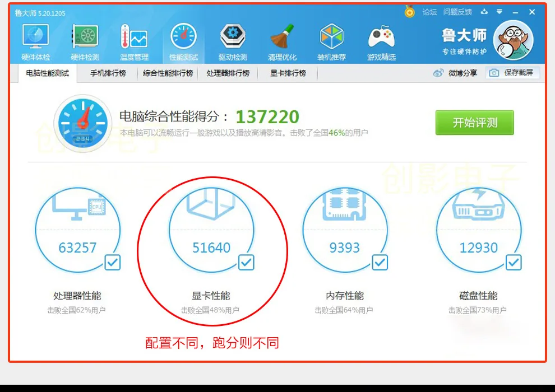Click the 处理器性能 label
Image resolution: width=555 pixels, height=392 pixels.
[77, 296]
